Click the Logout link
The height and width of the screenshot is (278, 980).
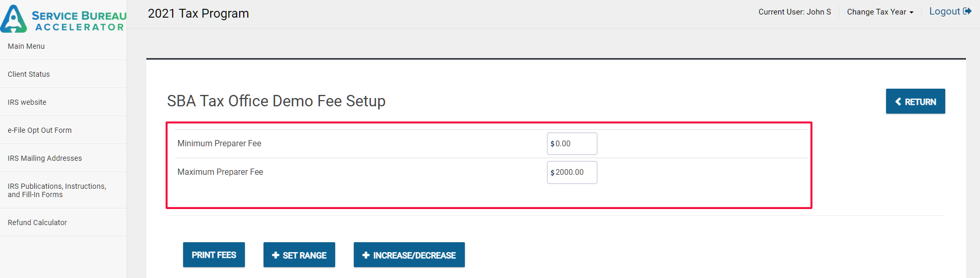click(x=944, y=11)
